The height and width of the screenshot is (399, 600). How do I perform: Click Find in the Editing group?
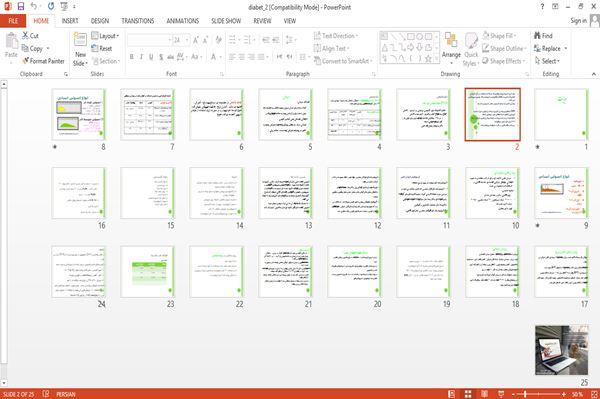[543, 36]
